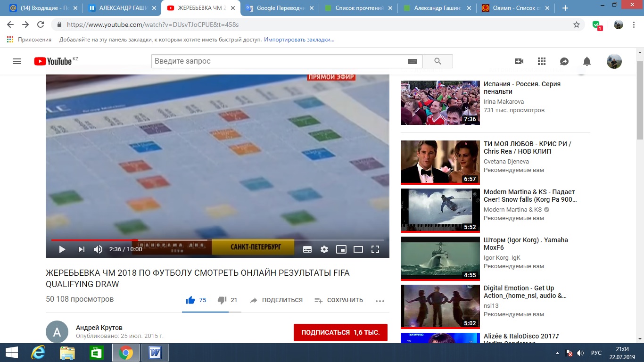
Task: Open File Explorer from taskbar
Action: coord(67,353)
